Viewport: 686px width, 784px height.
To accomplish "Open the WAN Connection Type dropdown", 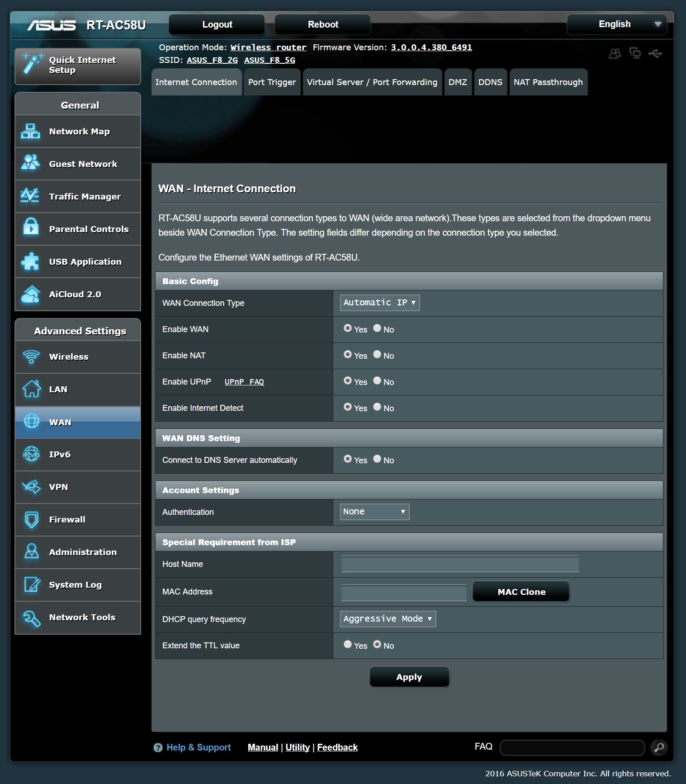I will [380, 303].
